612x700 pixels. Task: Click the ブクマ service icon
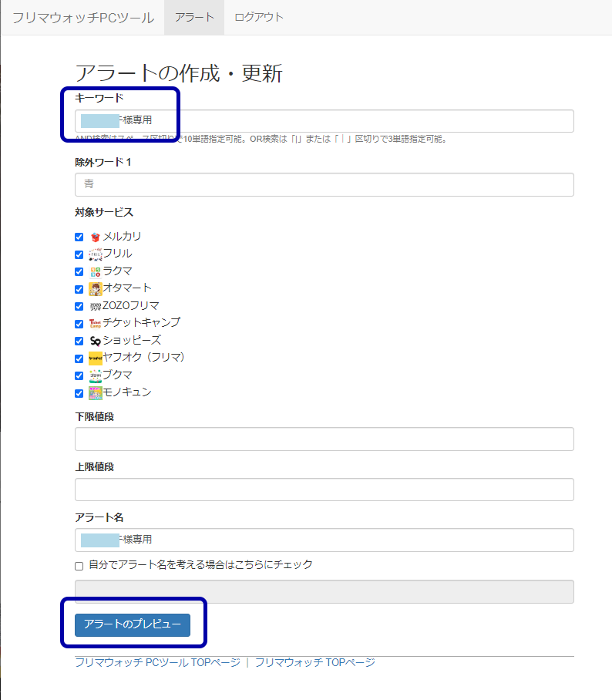(x=96, y=375)
